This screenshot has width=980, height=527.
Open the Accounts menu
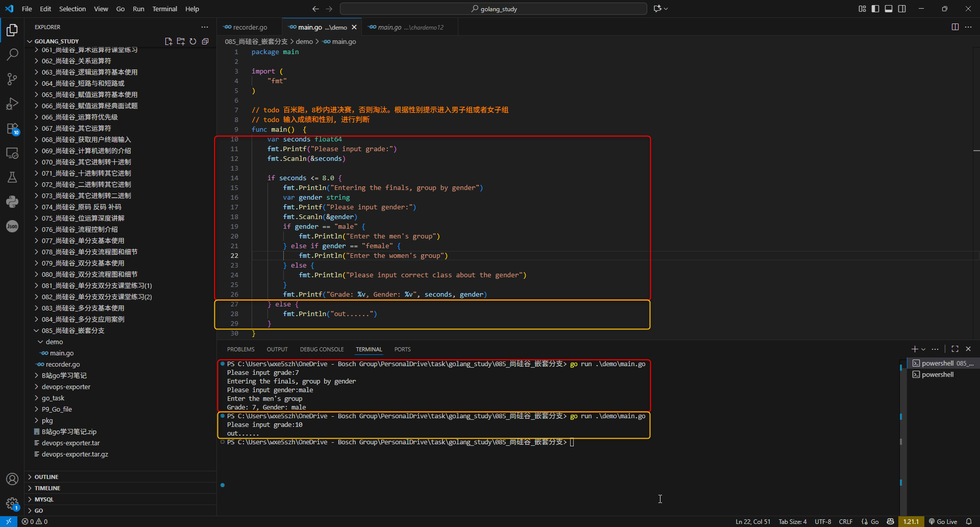point(12,479)
